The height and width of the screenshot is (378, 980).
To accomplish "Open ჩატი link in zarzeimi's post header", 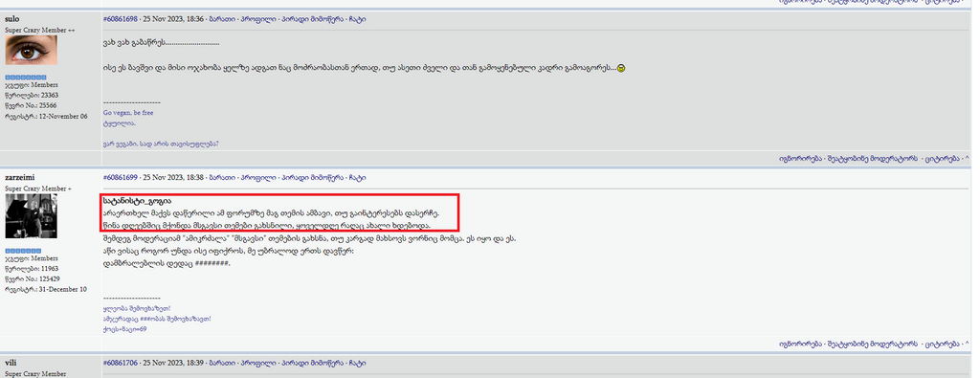I will [x=358, y=178].
